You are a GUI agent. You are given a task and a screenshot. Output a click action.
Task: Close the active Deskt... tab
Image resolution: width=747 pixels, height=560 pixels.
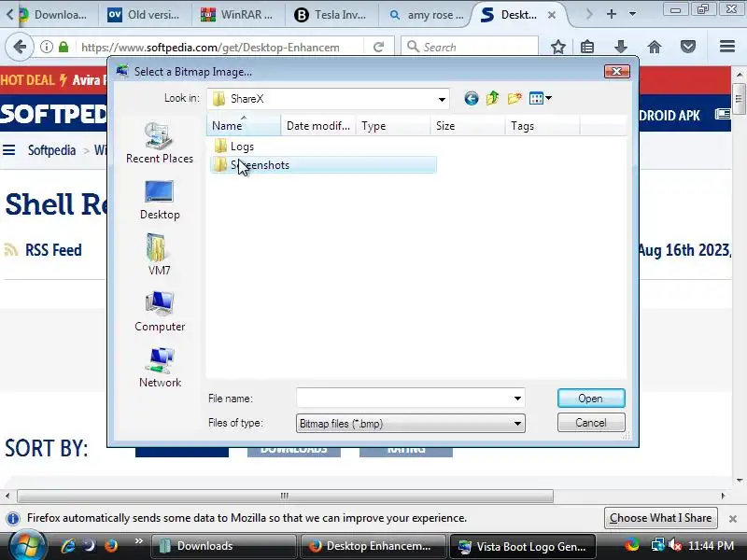pyautogui.click(x=552, y=15)
